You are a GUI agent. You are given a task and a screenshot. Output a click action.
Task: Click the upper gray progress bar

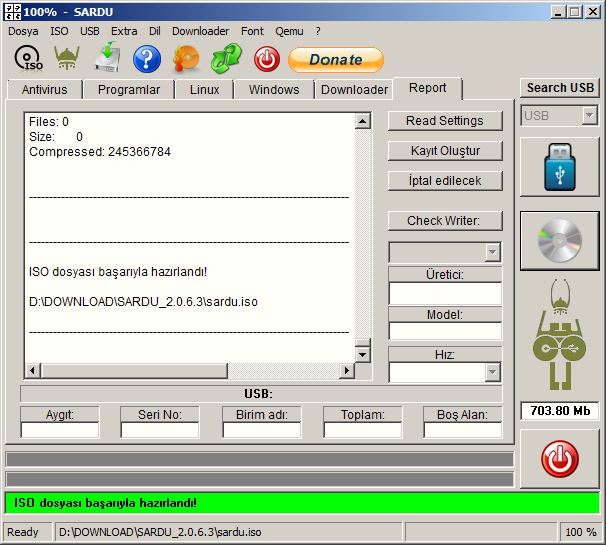tap(260, 460)
